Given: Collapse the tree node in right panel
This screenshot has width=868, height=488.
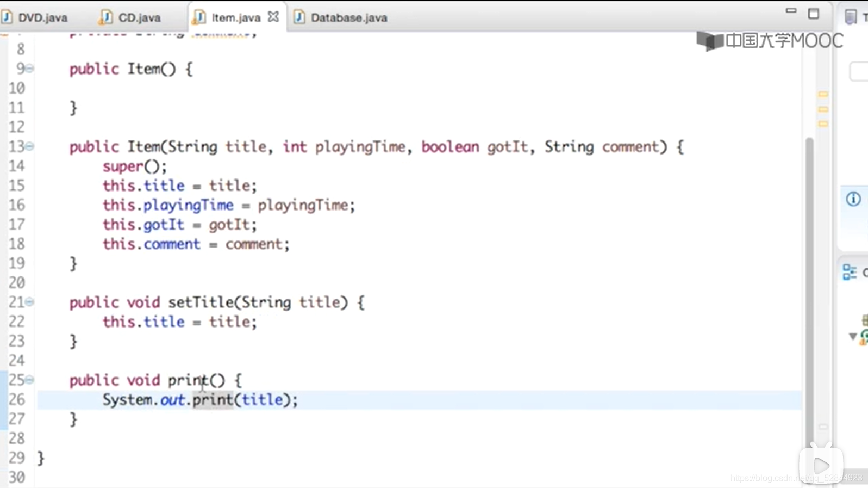Looking at the screenshot, I should pos(853,337).
